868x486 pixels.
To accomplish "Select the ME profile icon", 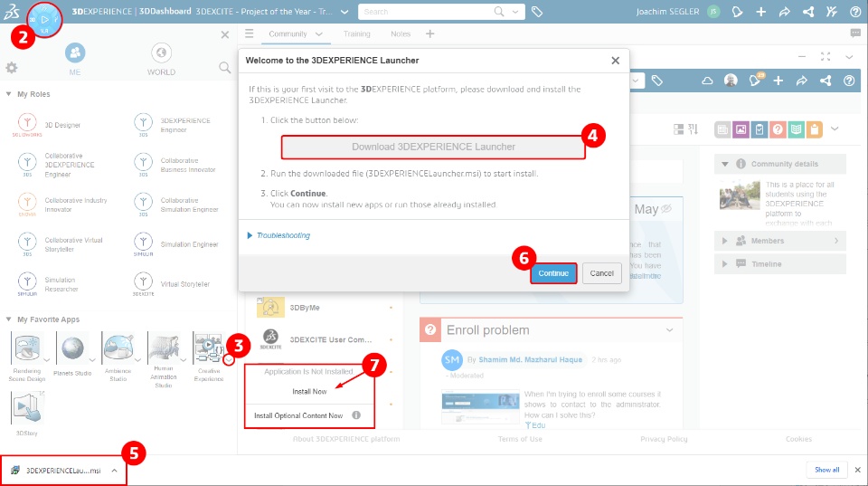I will pos(75,53).
